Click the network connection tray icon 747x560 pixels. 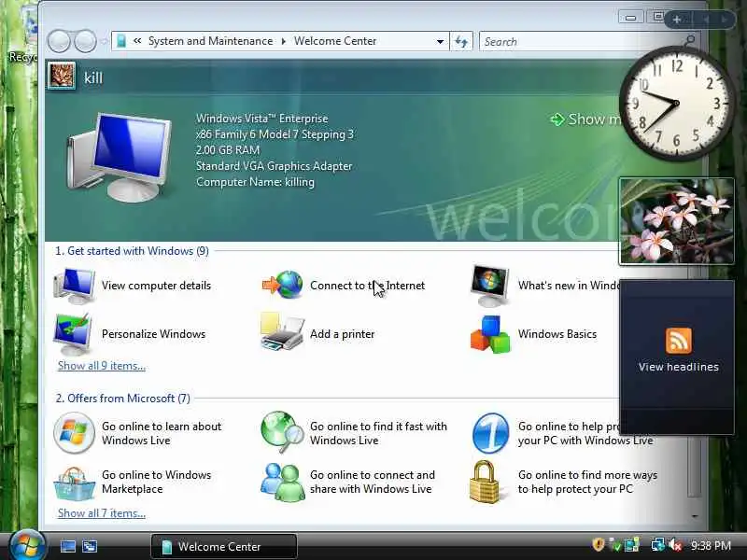658,545
